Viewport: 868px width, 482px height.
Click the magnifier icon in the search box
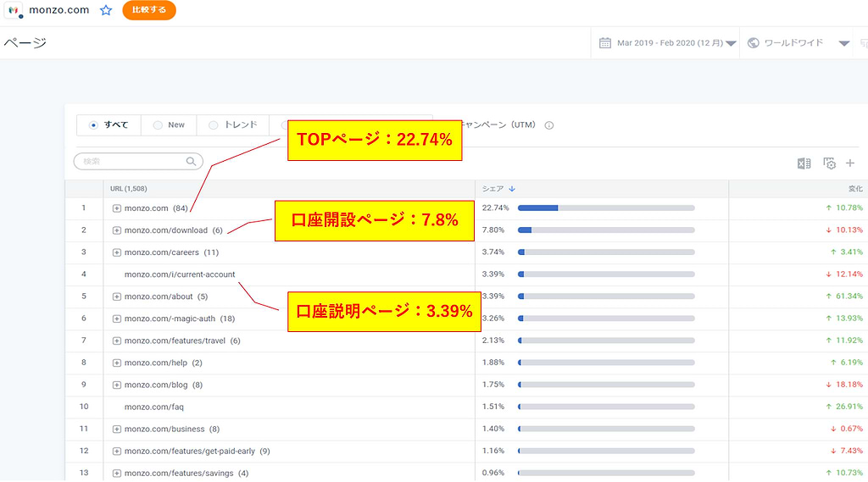tap(191, 161)
